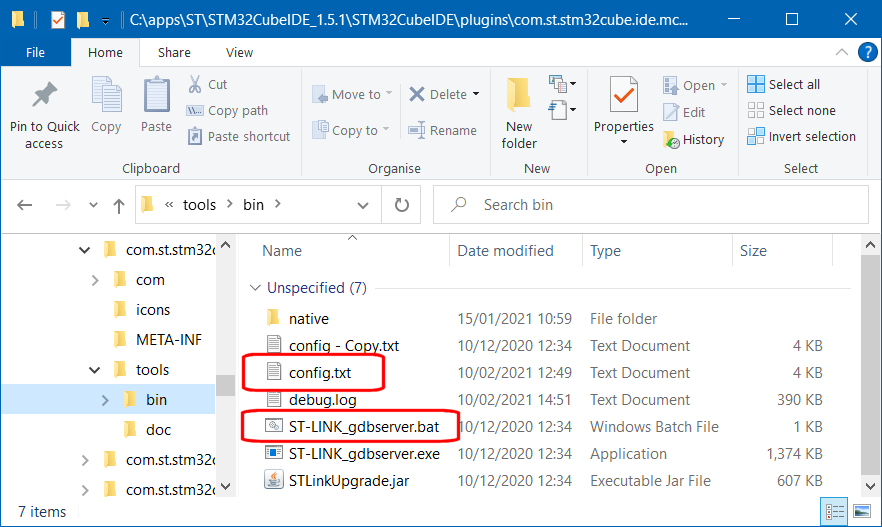Click Select all
The height and width of the screenshot is (527, 882).
point(784,84)
